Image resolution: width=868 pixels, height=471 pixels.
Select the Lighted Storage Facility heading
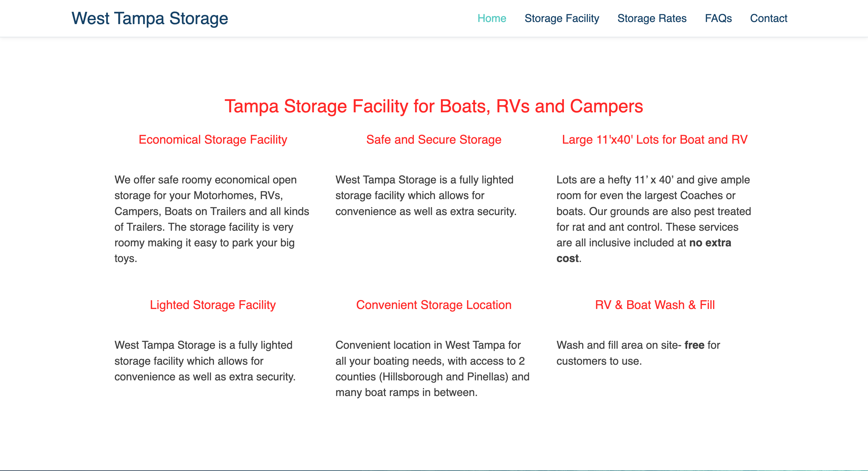click(212, 305)
